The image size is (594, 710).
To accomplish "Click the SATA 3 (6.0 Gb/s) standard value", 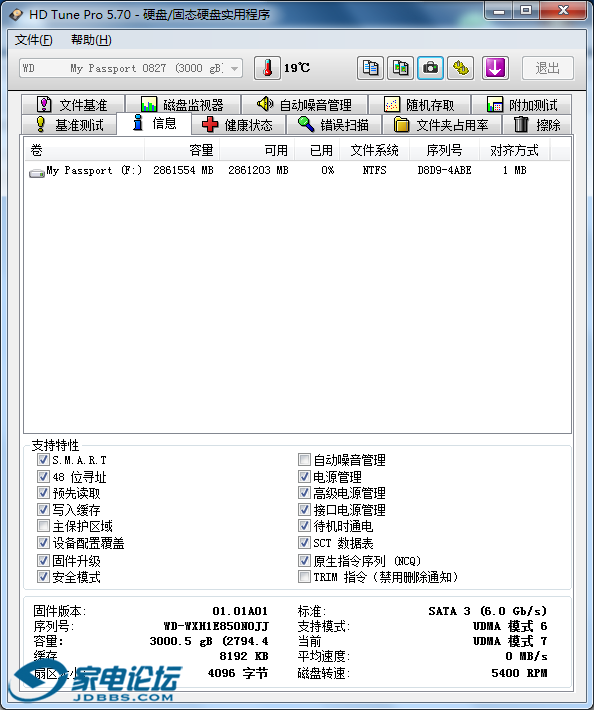I will [x=488, y=611].
